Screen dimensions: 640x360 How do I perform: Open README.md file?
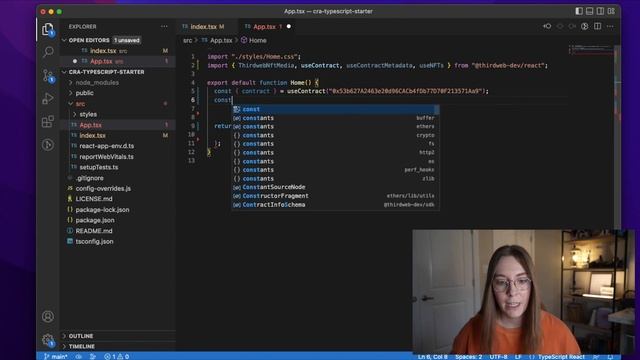click(x=118, y=231)
